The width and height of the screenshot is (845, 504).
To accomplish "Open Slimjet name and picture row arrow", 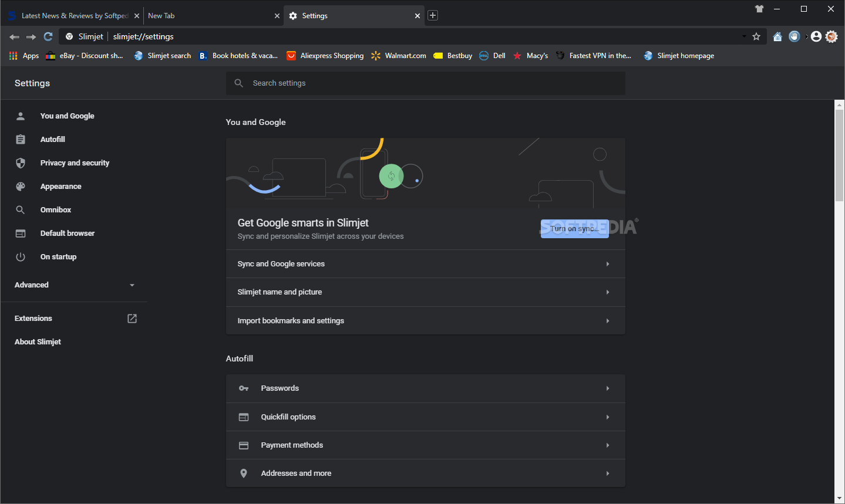I will (607, 292).
